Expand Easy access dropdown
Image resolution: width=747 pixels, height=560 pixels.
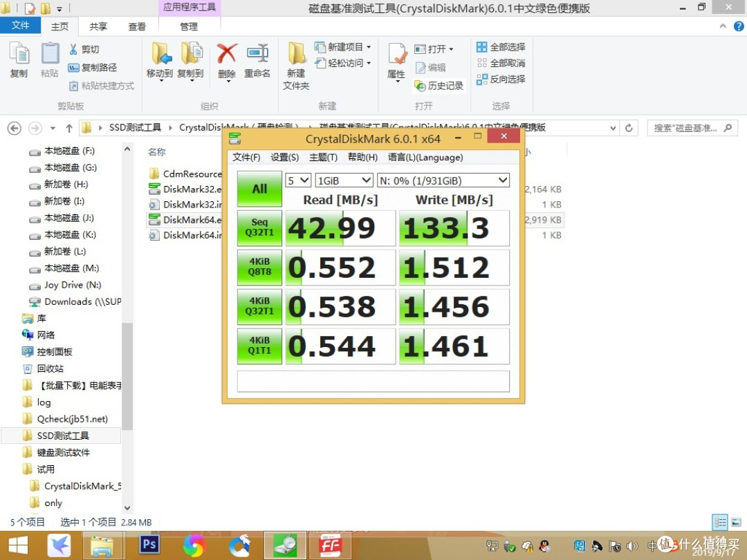(369, 63)
